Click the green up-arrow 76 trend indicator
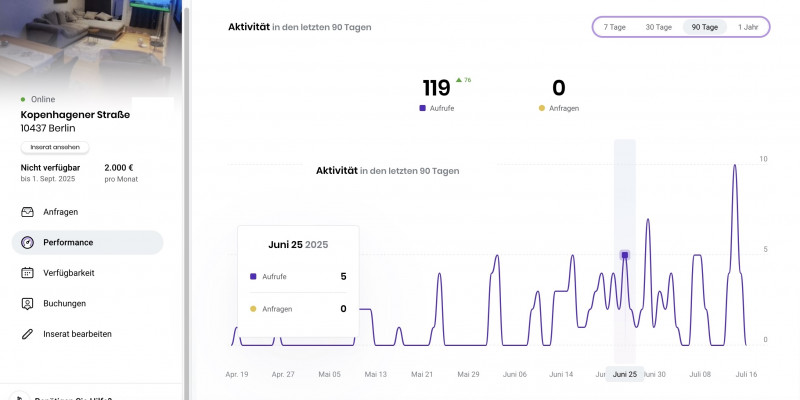Viewport: 800px width, 400px height. tap(463, 80)
